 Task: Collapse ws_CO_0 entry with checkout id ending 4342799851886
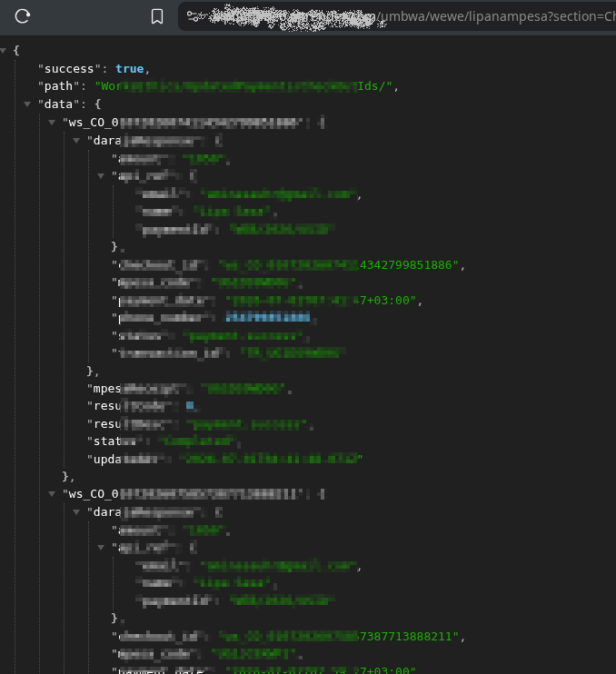point(52,123)
